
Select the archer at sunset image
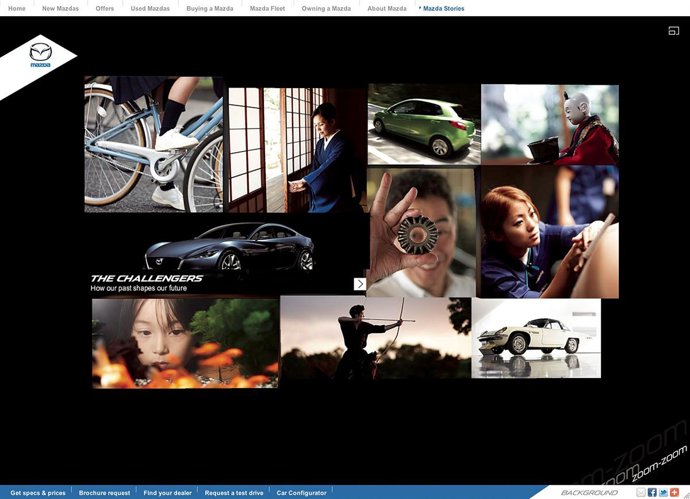[x=375, y=336]
